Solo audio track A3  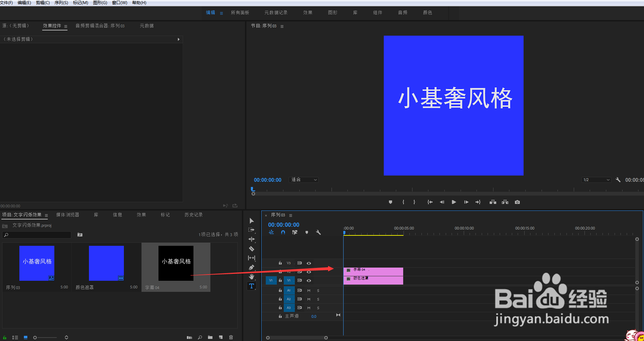click(318, 308)
